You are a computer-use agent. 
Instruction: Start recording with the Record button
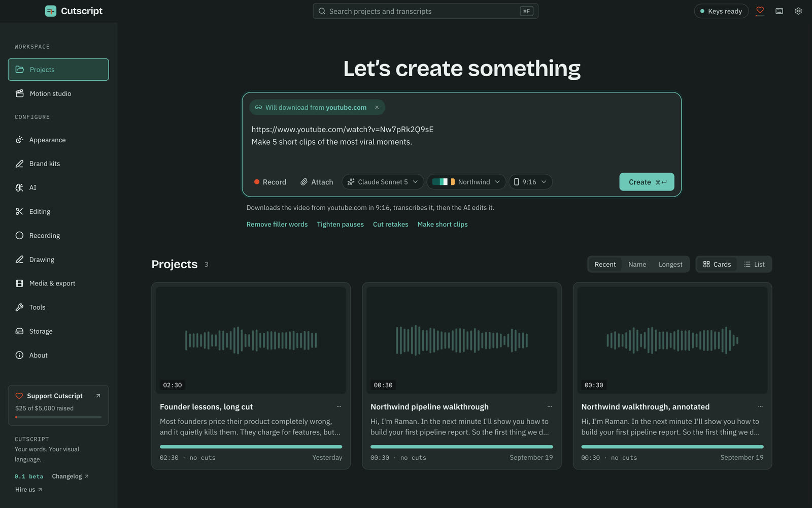(270, 182)
